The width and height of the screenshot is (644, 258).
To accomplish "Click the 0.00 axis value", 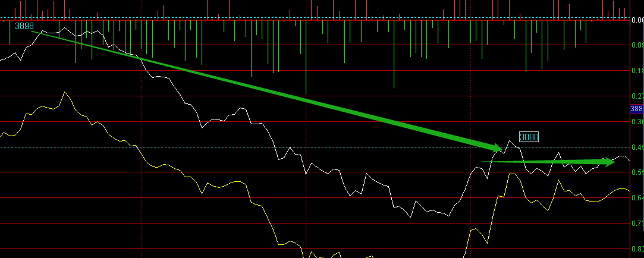I will pos(638,20).
